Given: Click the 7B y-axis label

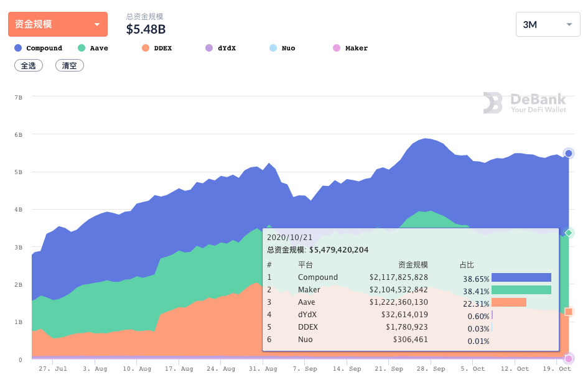Looking at the screenshot, I should [x=19, y=98].
